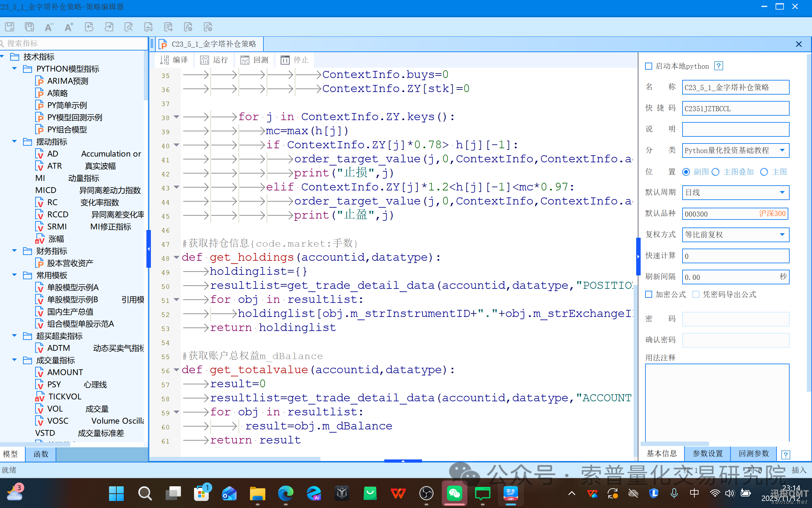Screen dimensions: 812x508
Task: Switch to the 函数 tab
Action: point(41,454)
